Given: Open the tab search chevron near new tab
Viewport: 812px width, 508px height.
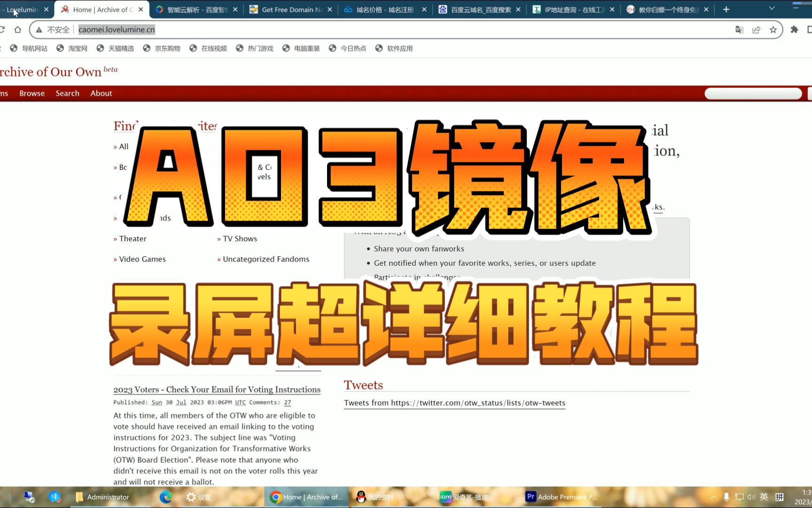Looking at the screenshot, I should [x=771, y=8].
